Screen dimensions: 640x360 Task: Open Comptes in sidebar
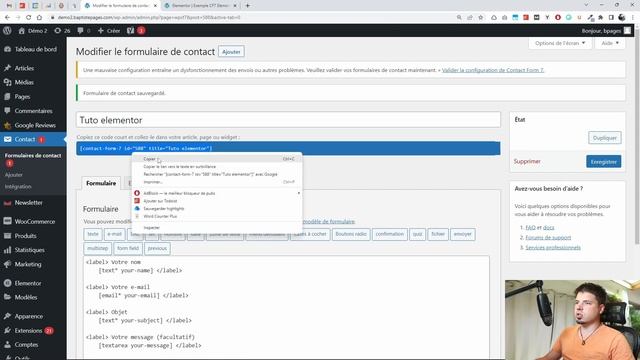point(26,345)
